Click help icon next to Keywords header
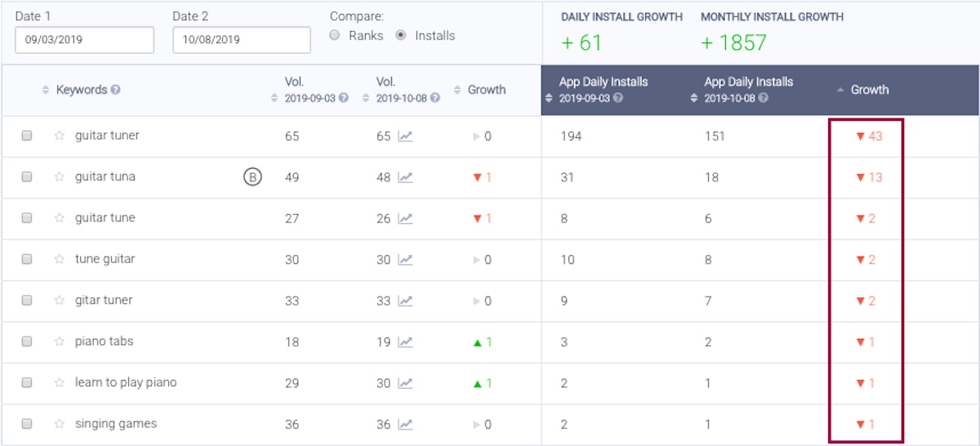This screenshot has width=980, height=446. pyautogui.click(x=116, y=90)
